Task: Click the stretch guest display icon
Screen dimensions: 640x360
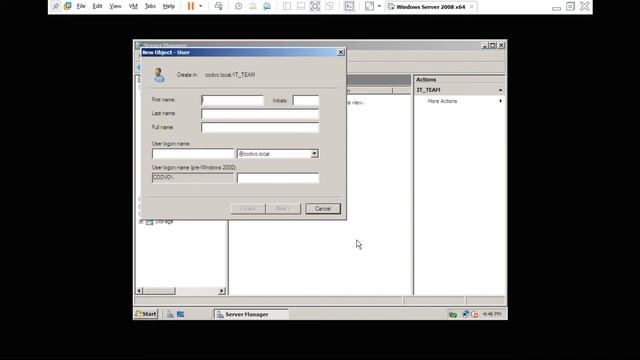Action: point(369,6)
